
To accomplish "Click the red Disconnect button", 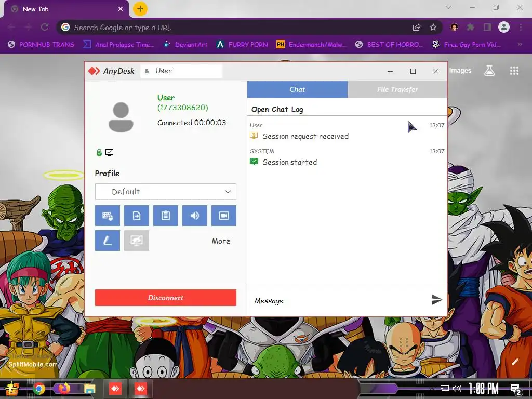I will (166, 298).
